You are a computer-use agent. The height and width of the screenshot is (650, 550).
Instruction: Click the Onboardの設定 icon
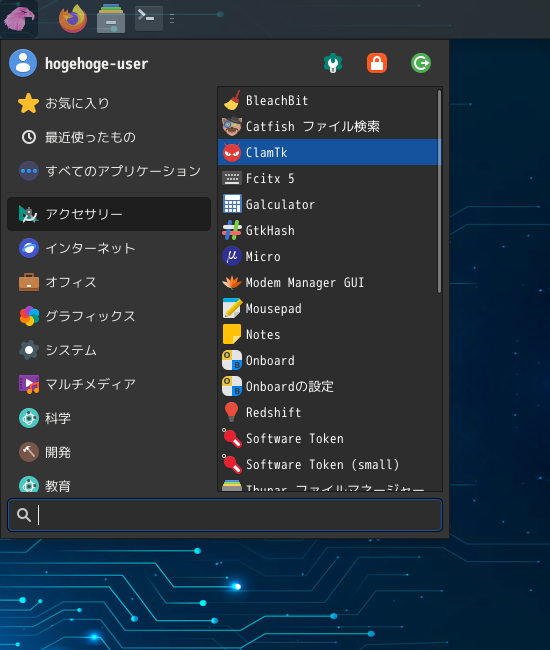tap(232, 386)
